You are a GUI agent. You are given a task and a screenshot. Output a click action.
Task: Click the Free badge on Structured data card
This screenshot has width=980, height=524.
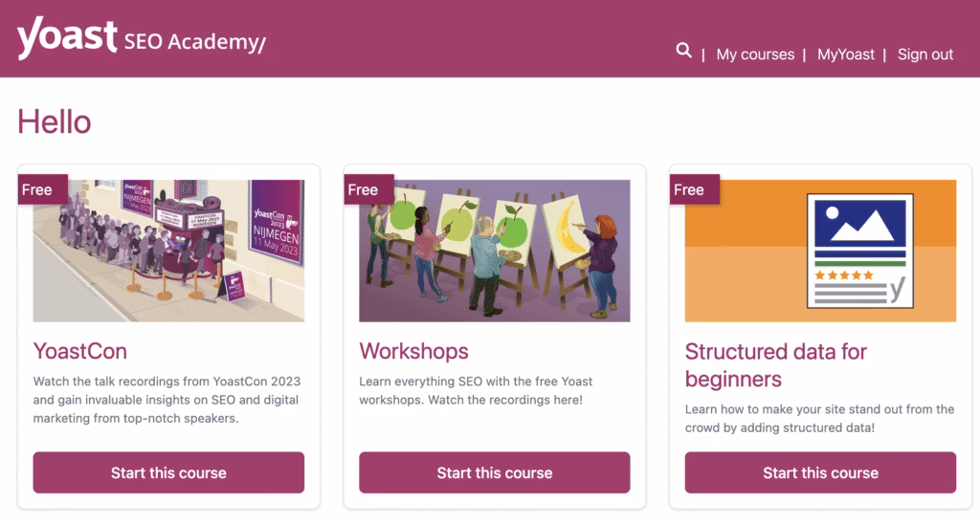689,189
